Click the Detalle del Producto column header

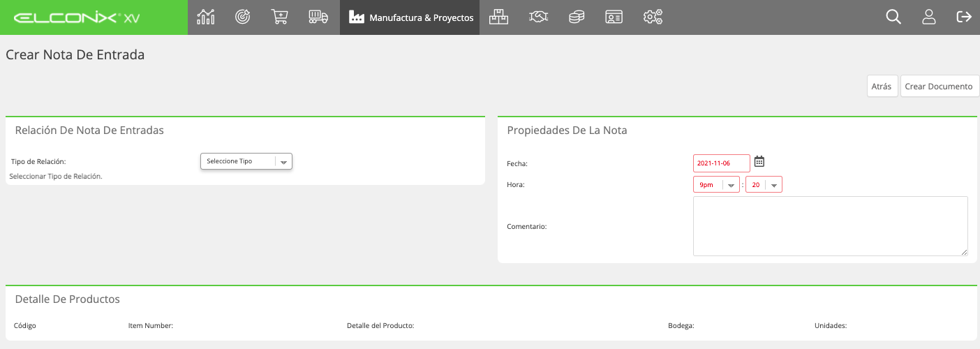[x=380, y=326]
